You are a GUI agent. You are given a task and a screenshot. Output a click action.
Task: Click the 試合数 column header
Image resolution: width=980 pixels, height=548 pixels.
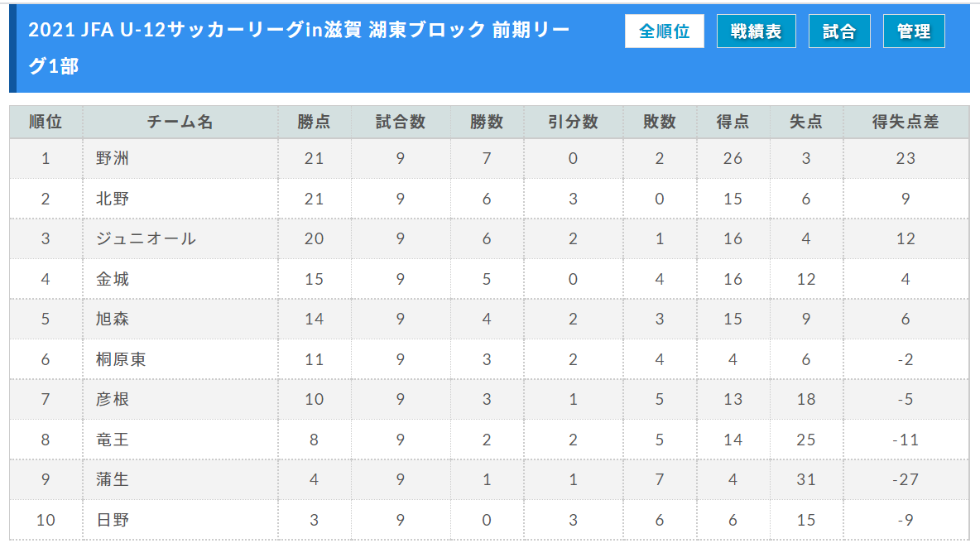pyautogui.click(x=400, y=122)
